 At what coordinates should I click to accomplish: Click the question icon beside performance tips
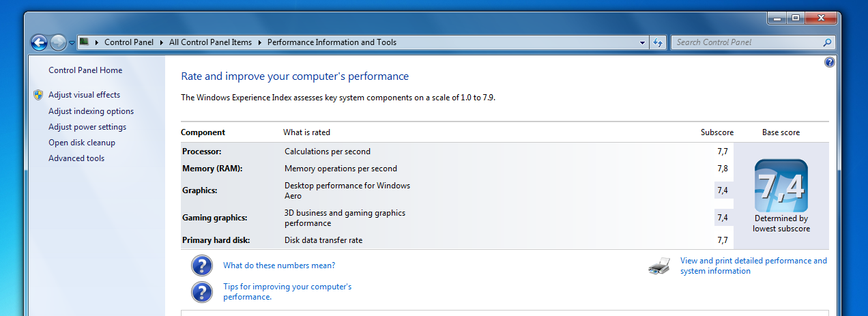pos(202,292)
